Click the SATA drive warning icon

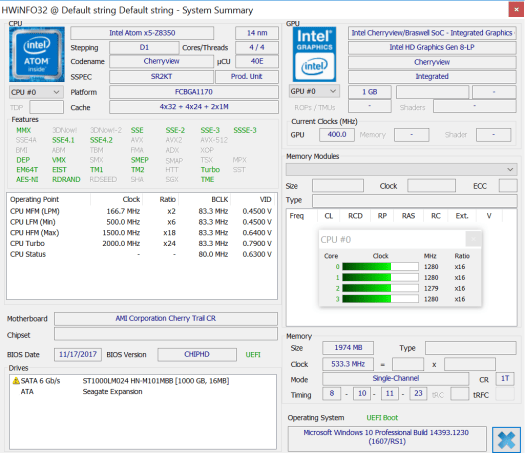16,381
